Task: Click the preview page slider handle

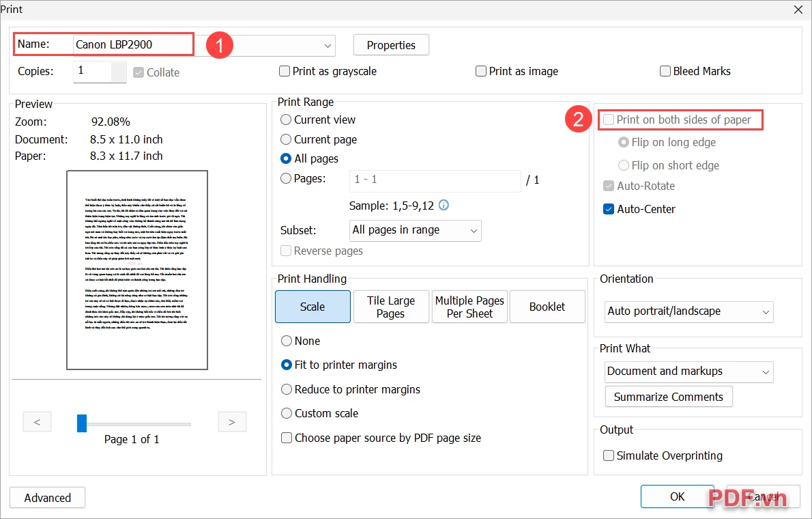Action: pos(82,423)
